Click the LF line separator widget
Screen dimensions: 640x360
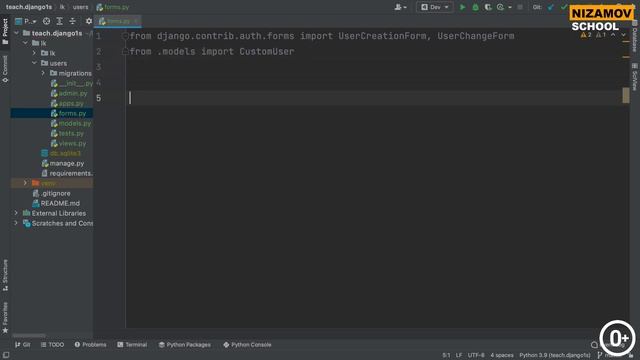[x=459, y=355]
